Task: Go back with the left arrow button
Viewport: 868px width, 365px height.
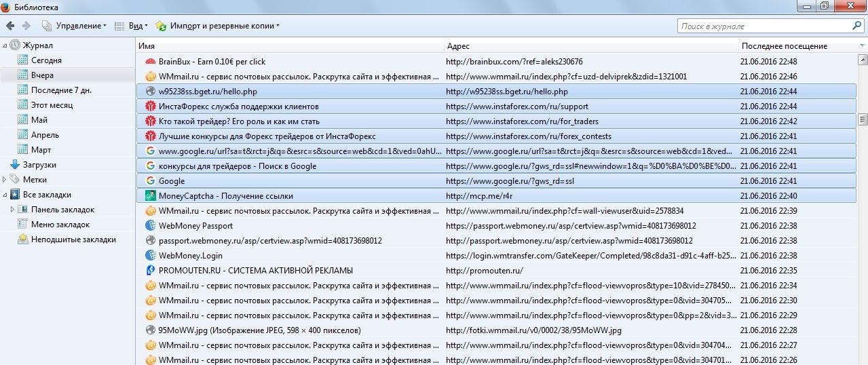Action: point(10,26)
